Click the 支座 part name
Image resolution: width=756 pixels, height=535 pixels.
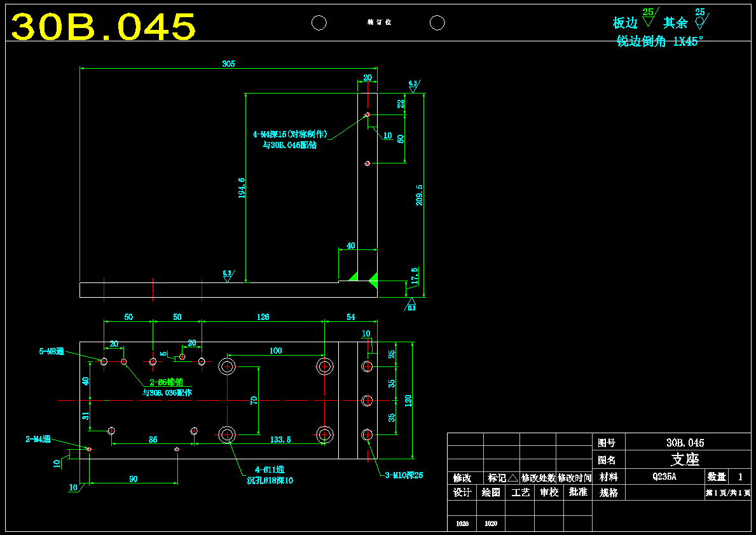click(x=685, y=459)
